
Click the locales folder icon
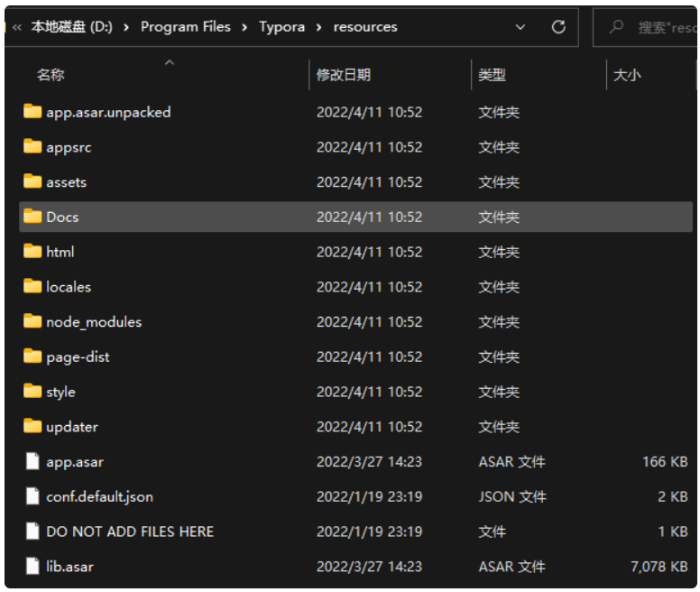point(32,286)
